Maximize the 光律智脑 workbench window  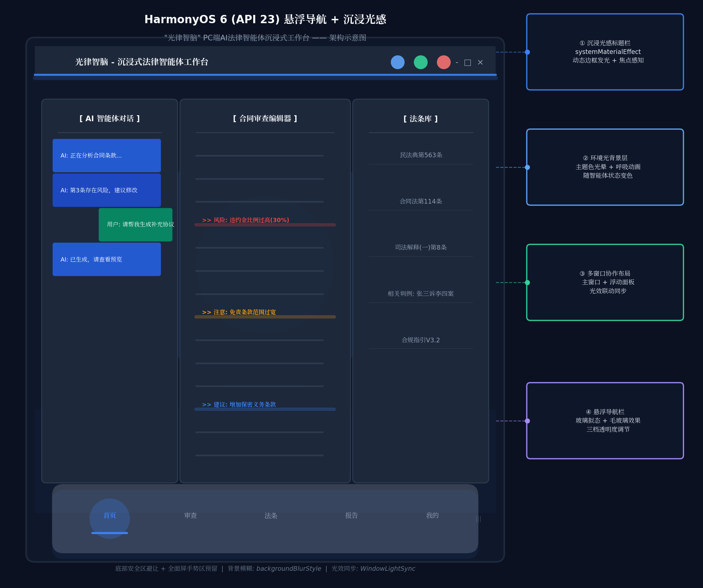(467, 63)
